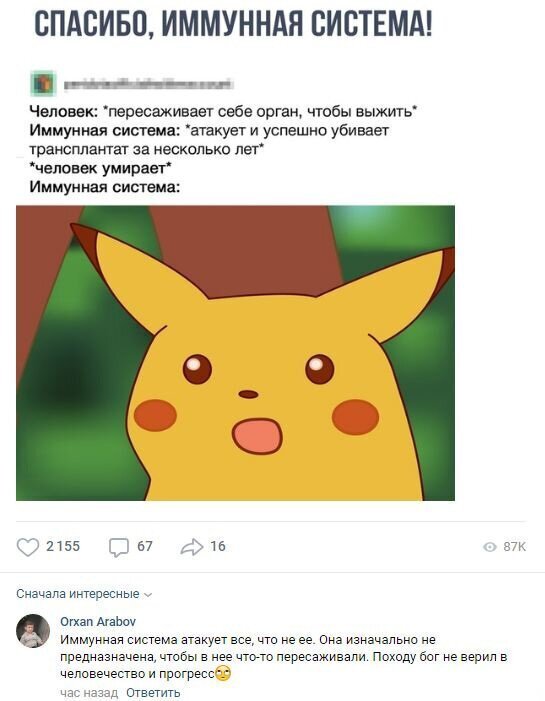
Task: Click the blurred community name link
Action: click(148, 84)
